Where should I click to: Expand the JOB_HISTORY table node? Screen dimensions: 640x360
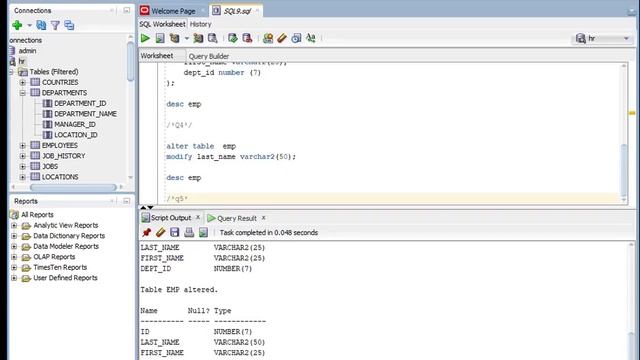point(23,156)
